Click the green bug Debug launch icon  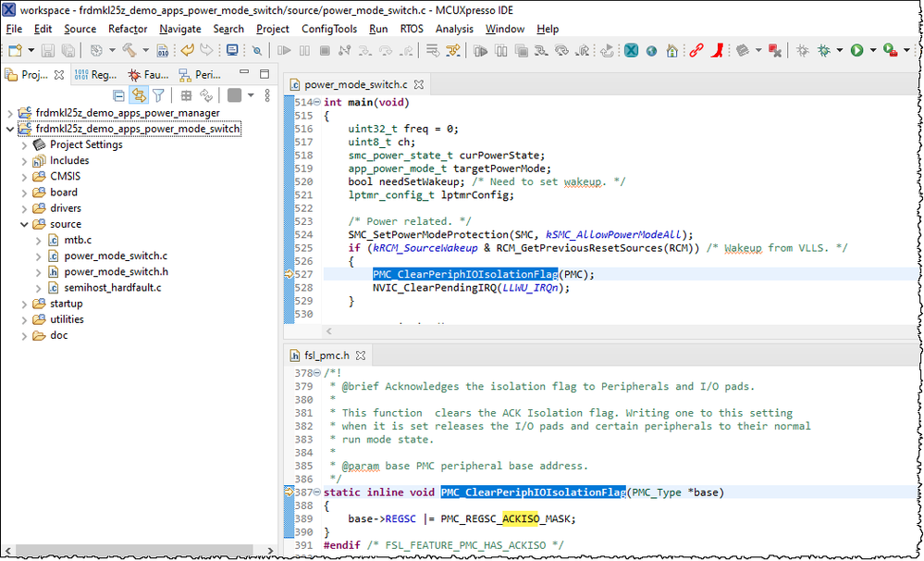pyautogui.click(x=824, y=51)
